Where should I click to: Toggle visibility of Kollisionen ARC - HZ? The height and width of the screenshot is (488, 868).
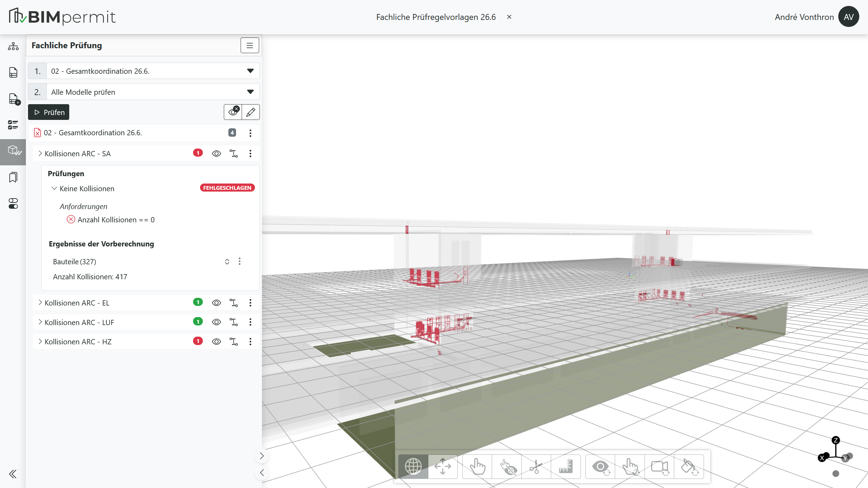[216, 342]
